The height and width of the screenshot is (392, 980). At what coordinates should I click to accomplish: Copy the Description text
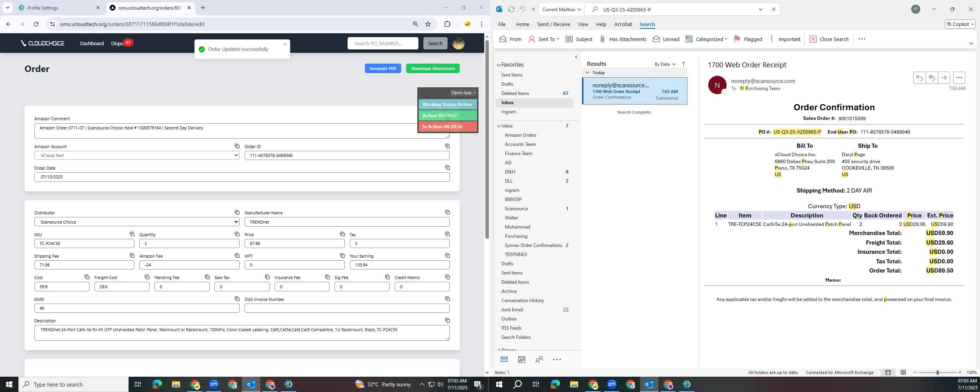click(447, 320)
